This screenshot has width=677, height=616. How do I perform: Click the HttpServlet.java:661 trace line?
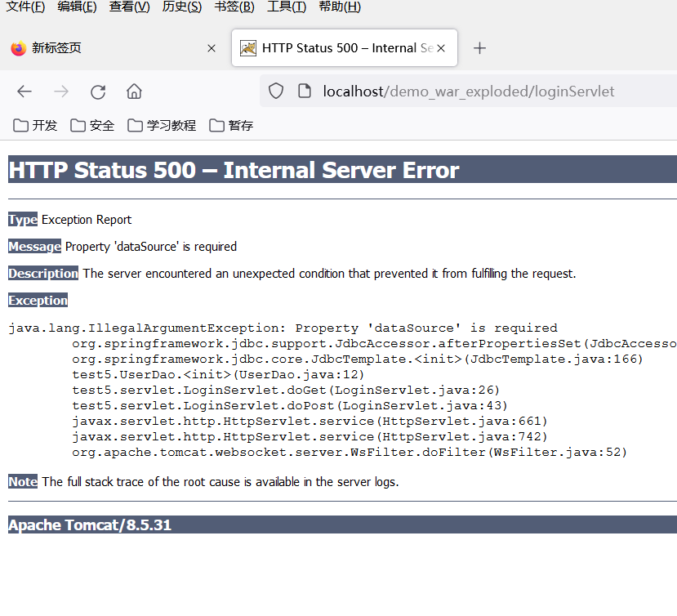pyautogui.click(x=310, y=422)
